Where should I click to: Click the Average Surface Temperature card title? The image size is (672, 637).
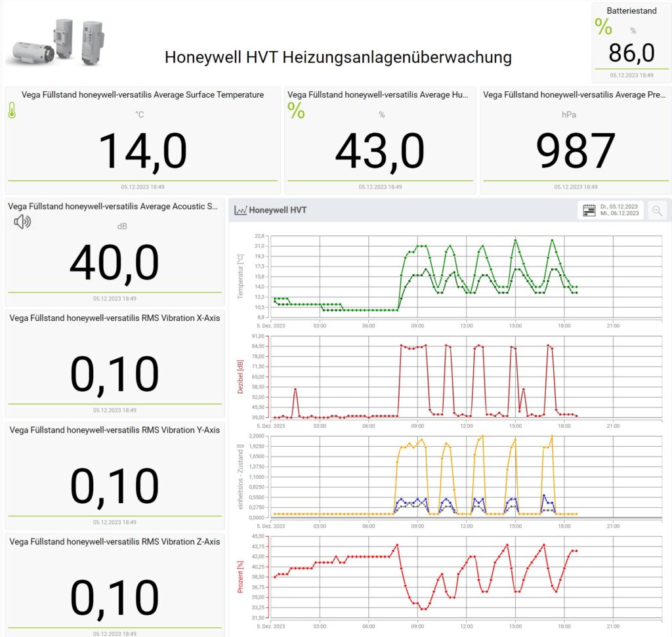click(142, 94)
